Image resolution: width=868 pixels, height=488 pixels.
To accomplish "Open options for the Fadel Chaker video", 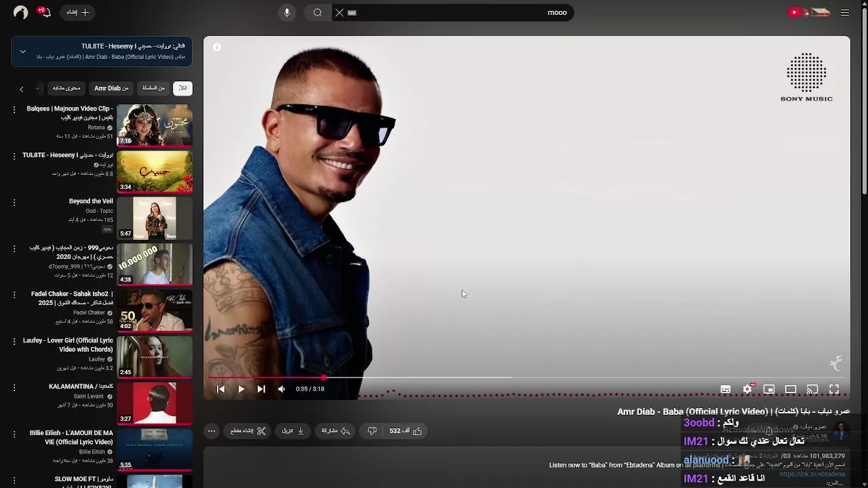I will pyautogui.click(x=14, y=295).
